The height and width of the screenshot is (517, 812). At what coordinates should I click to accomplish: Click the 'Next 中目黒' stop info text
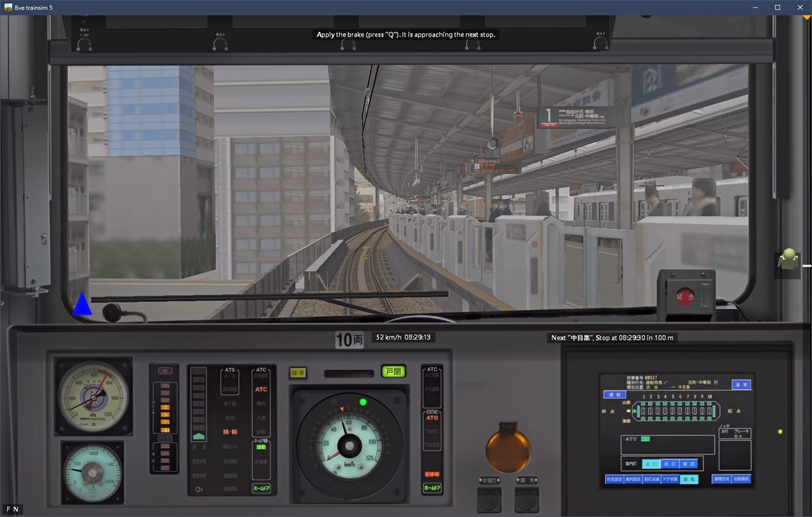(612, 338)
